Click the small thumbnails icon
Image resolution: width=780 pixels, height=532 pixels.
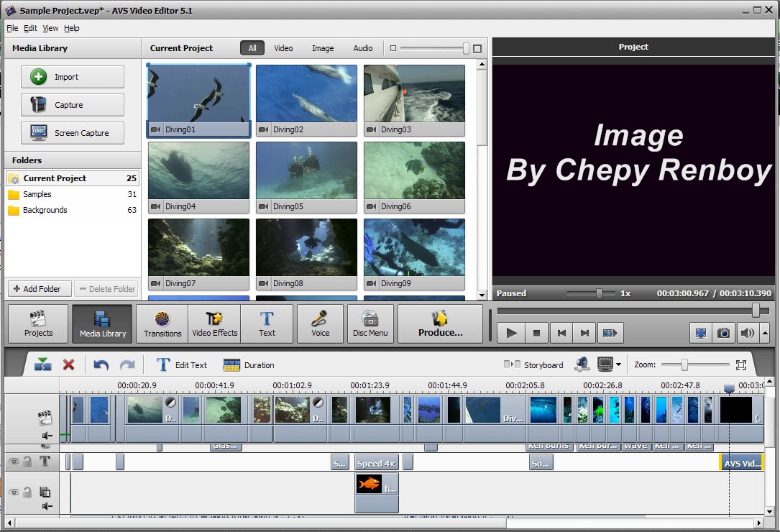[393, 48]
